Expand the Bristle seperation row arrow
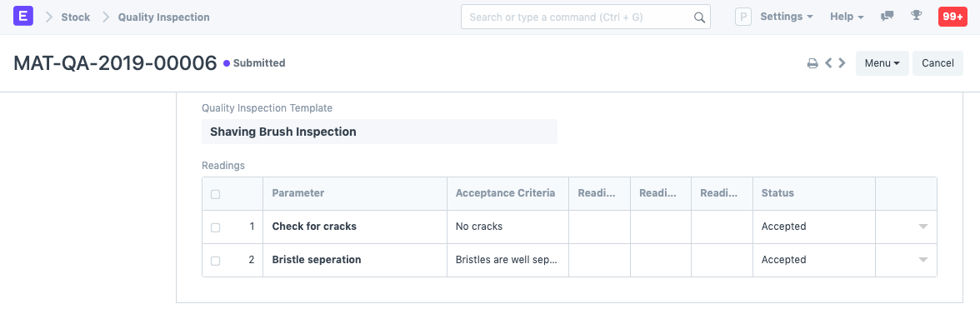 pyautogui.click(x=923, y=260)
